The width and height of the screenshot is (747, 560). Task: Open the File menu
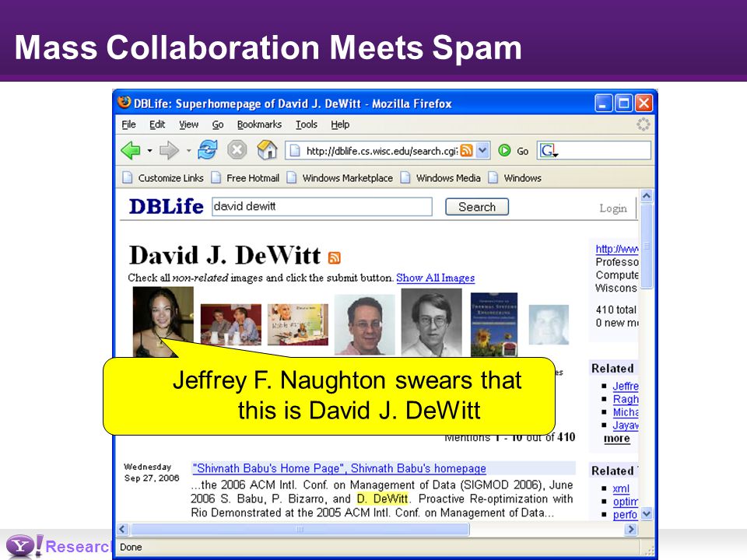click(128, 124)
